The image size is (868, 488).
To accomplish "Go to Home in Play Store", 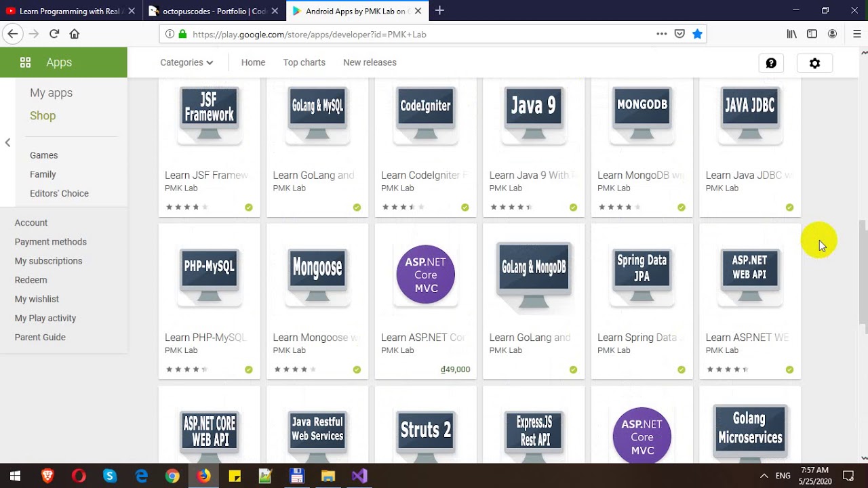I will coord(253,62).
